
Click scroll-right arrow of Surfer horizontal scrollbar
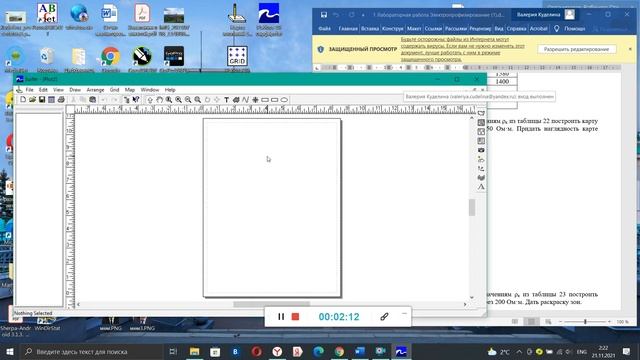coord(465,304)
